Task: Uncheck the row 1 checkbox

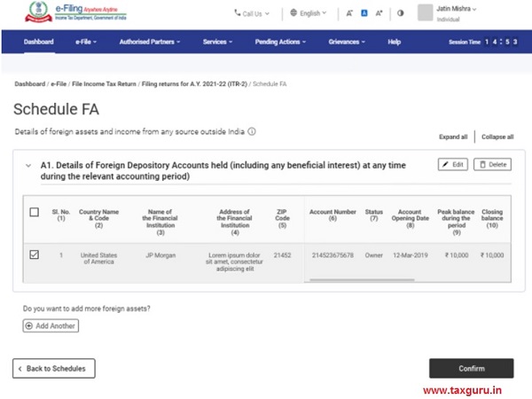Action: pyautogui.click(x=35, y=254)
